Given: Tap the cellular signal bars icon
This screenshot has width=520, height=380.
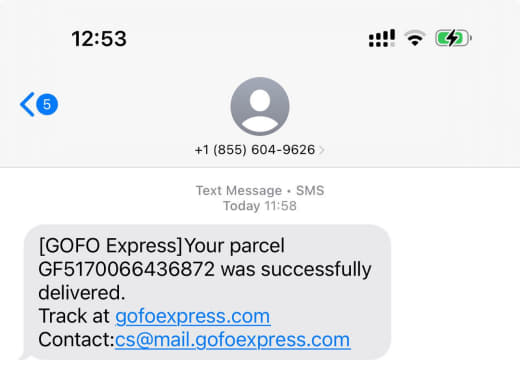Looking at the screenshot, I should 382,38.
